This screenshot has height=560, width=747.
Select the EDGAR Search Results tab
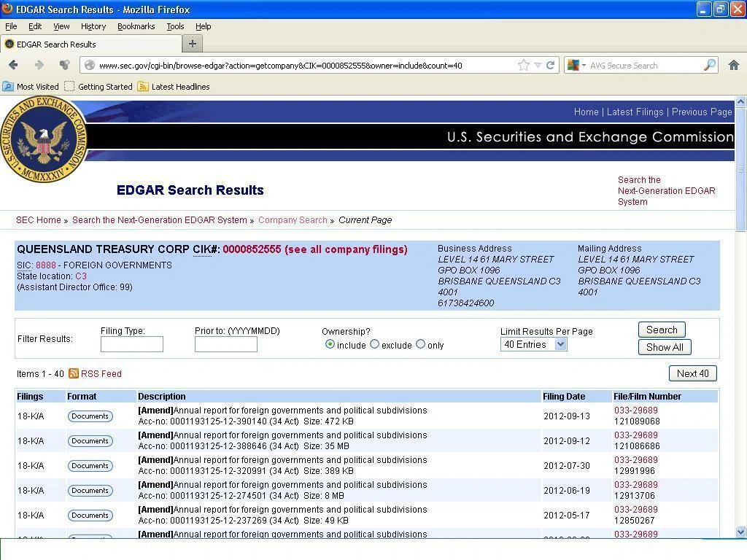[91, 44]
